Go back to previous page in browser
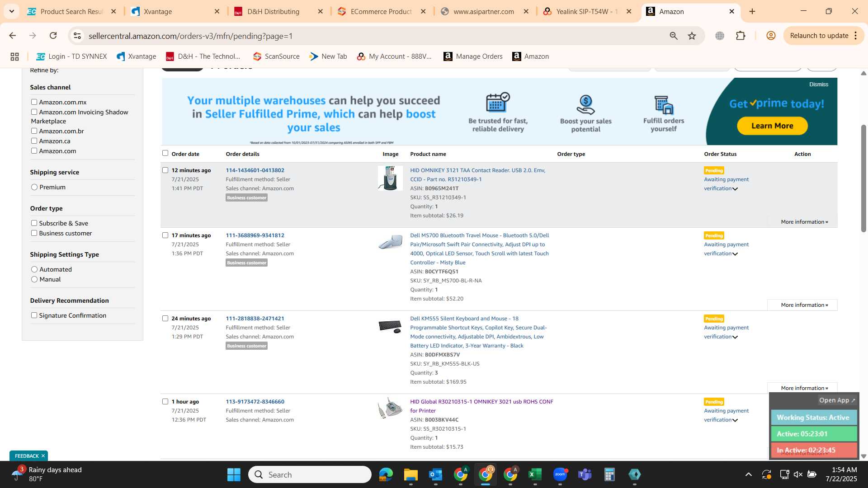Viewport: 868px width, 488px height. (13, 36)
